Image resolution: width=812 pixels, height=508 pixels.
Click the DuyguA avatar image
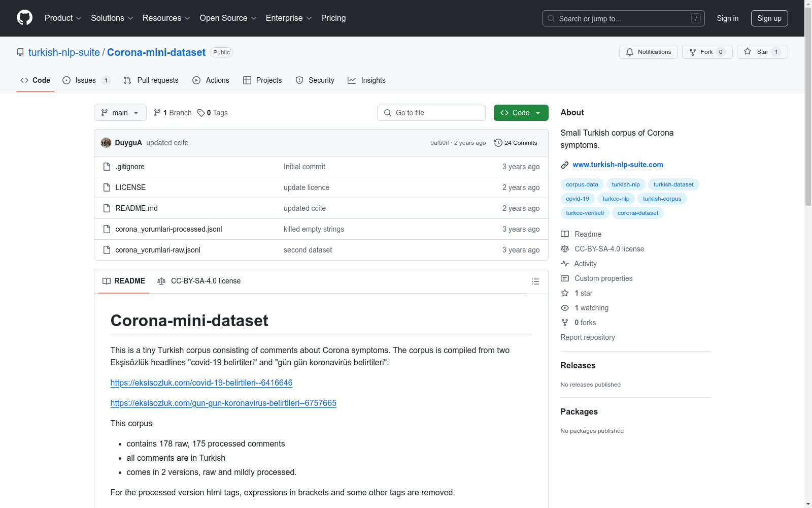click(x=106, y=143)
